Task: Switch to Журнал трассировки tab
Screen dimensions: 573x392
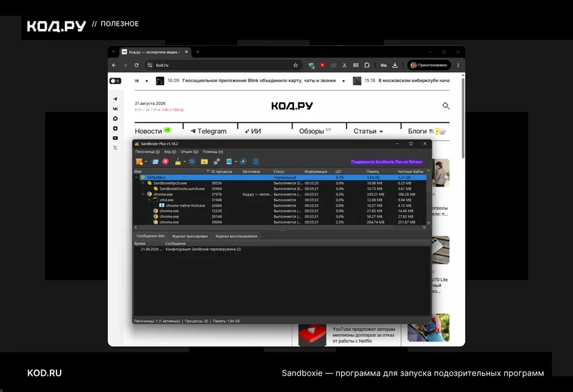Action: (x=189, y=236)
